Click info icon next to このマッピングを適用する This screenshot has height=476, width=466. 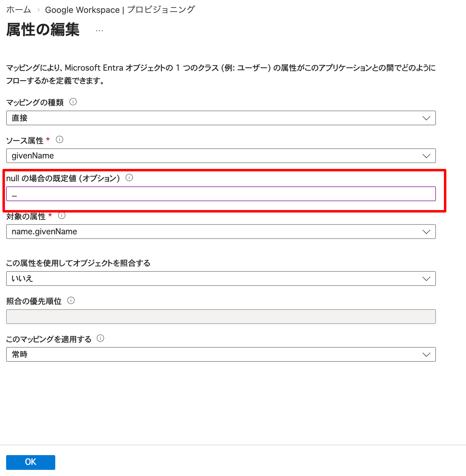pyautogui.click(x=100, y=338)
